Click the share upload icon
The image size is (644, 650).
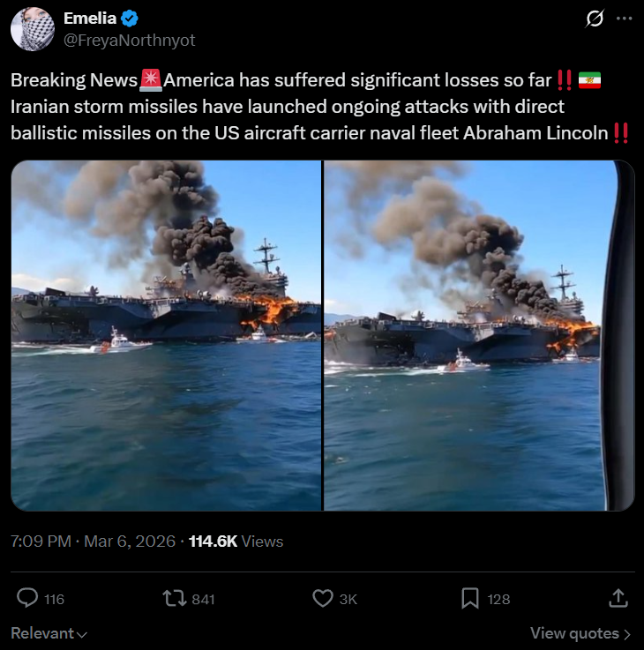coord(618,599)
